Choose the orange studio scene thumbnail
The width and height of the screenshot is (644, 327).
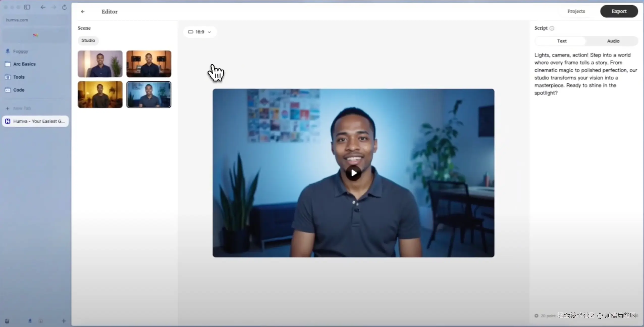[149, 64]
